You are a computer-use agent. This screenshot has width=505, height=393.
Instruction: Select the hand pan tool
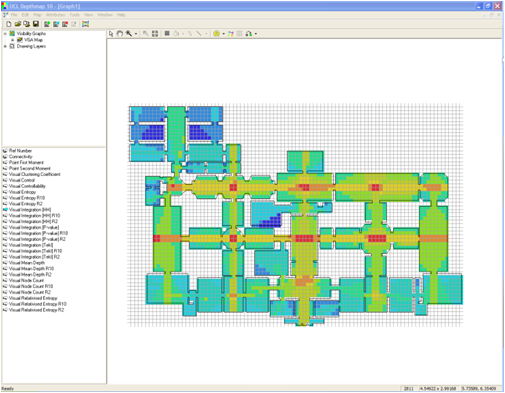click(120, 34)
